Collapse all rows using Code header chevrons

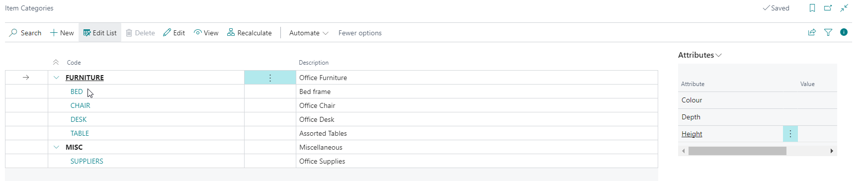(56, 63)
